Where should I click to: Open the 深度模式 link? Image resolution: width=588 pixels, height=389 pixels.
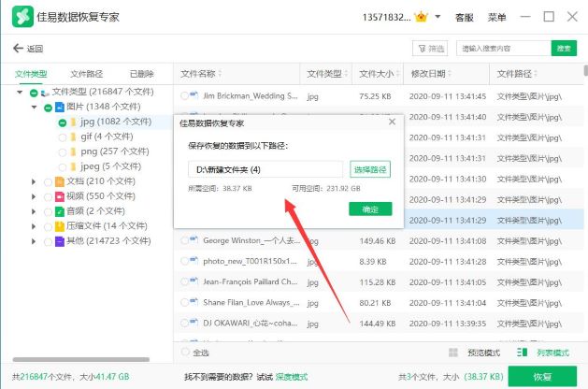(x=292, y=377)
